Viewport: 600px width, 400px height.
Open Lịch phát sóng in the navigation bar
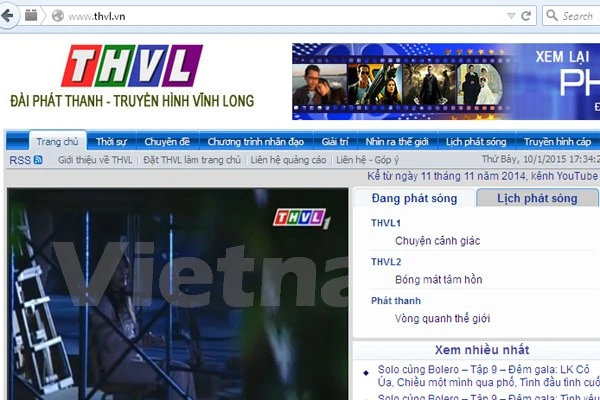[476, 142]
